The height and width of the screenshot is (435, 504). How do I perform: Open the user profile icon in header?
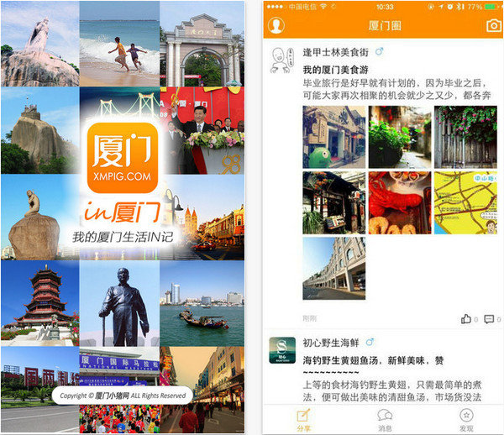(276, 25)
